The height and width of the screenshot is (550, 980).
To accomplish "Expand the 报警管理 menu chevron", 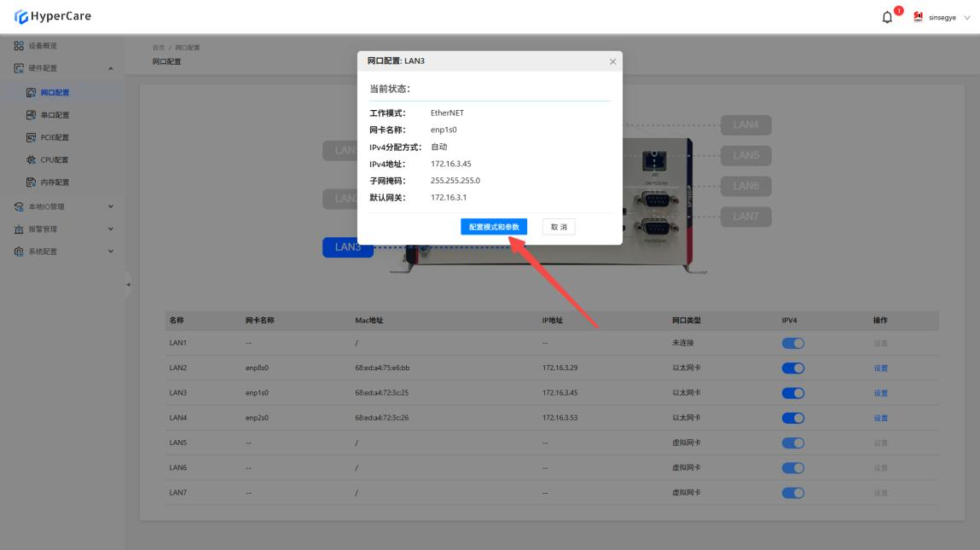I will pyautogui.click(x=111, y=229).
